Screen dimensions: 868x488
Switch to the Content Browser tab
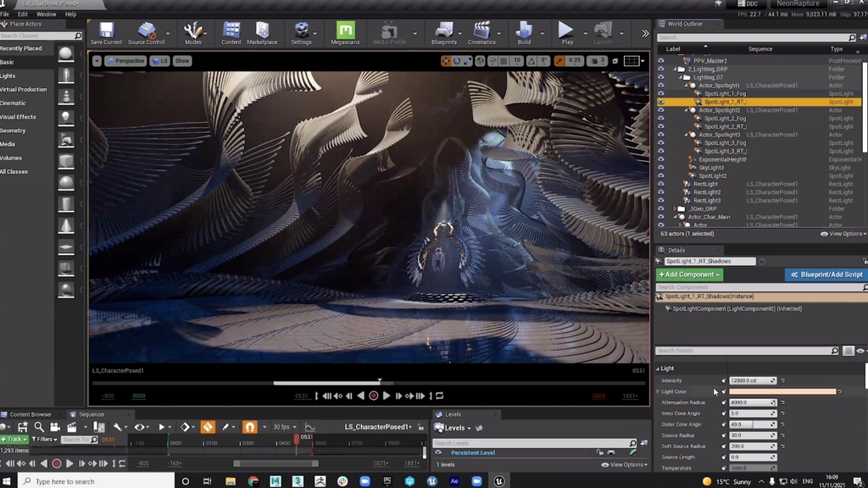pyautogui.click(x=31, y=414)
